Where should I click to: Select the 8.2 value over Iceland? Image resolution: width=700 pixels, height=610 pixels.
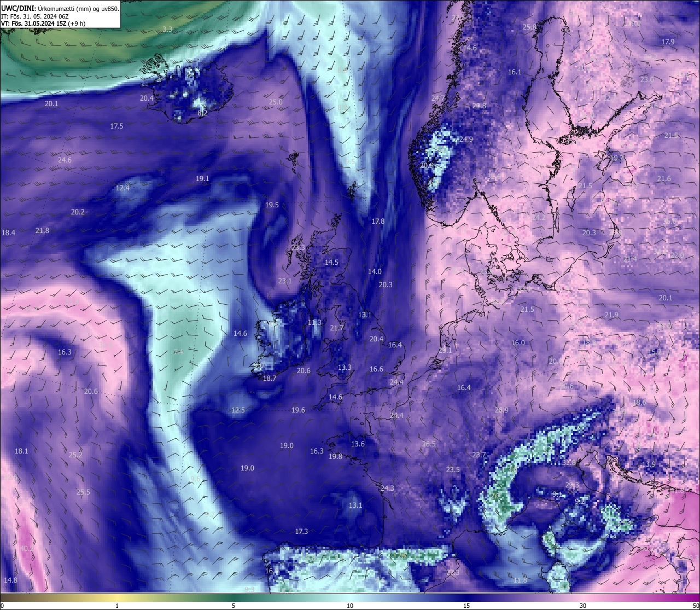coord(202,113)
